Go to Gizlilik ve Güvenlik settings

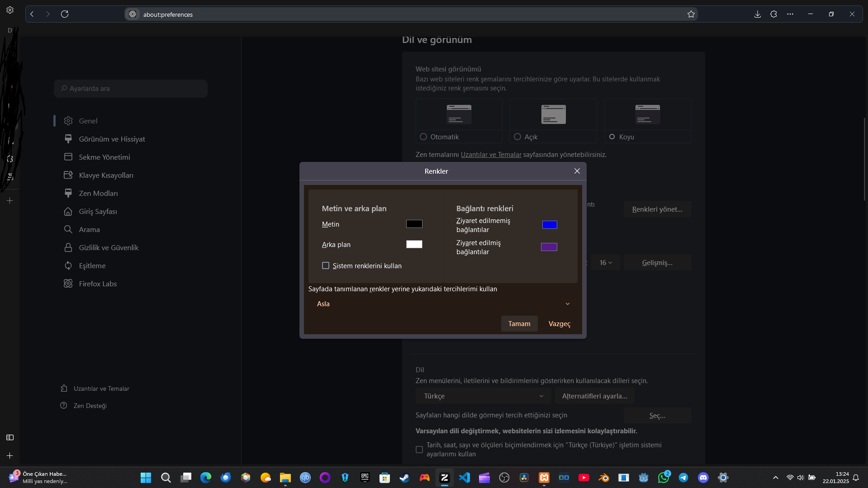[x=109, y=247]
